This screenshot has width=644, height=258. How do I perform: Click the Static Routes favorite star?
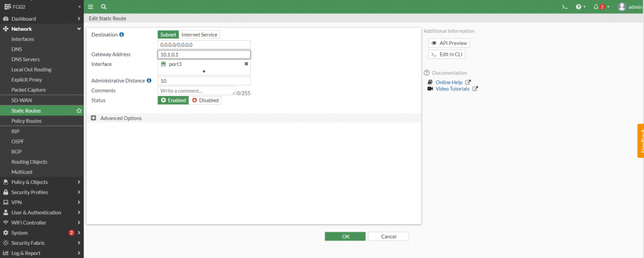[79, 110]
